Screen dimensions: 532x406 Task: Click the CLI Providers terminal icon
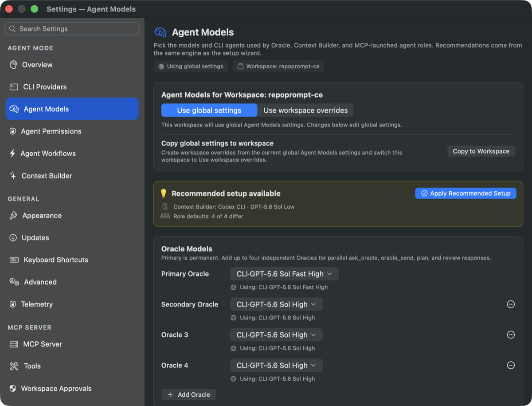14,87
